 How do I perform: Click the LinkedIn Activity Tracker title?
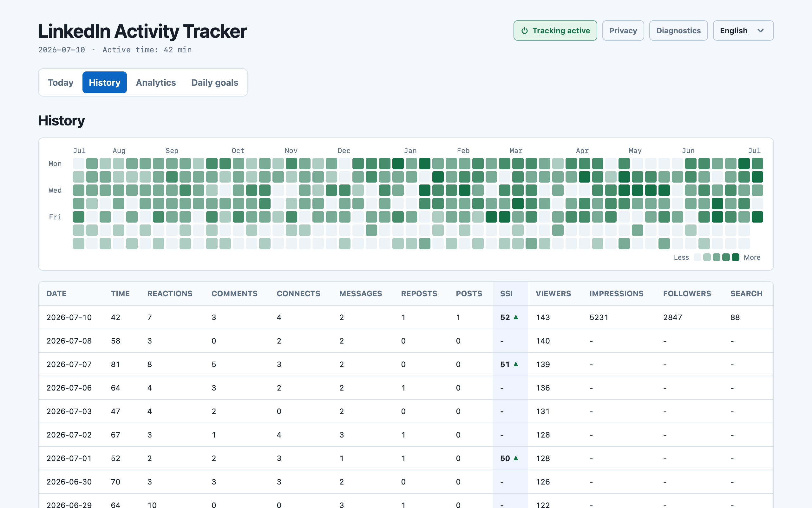[x=142, y=31]
